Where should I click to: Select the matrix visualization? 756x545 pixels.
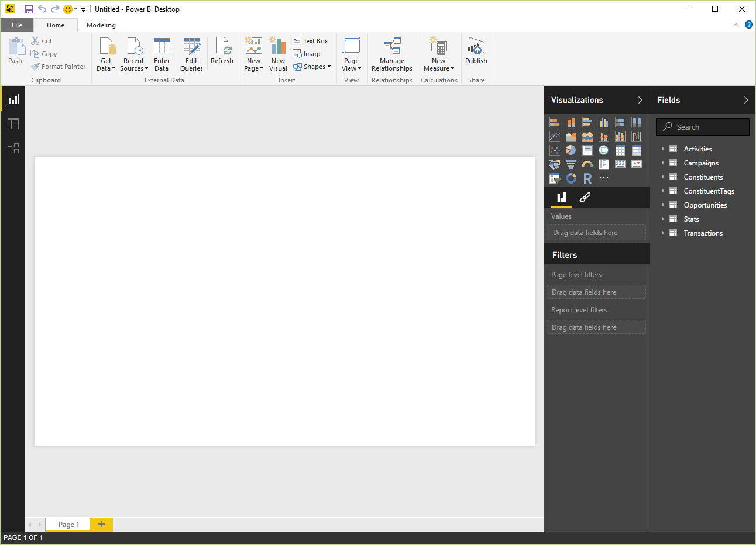pyautogui.click(x=637, y=150)
